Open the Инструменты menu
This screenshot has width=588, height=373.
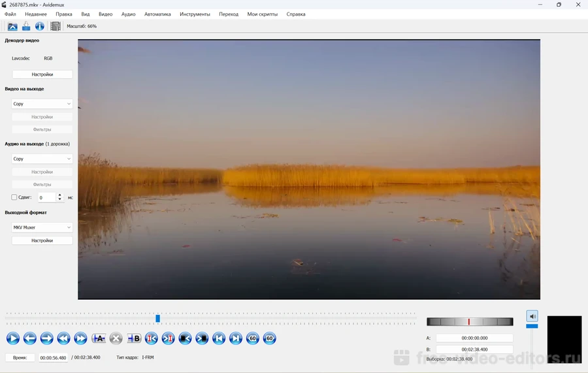tap(195, 14)
